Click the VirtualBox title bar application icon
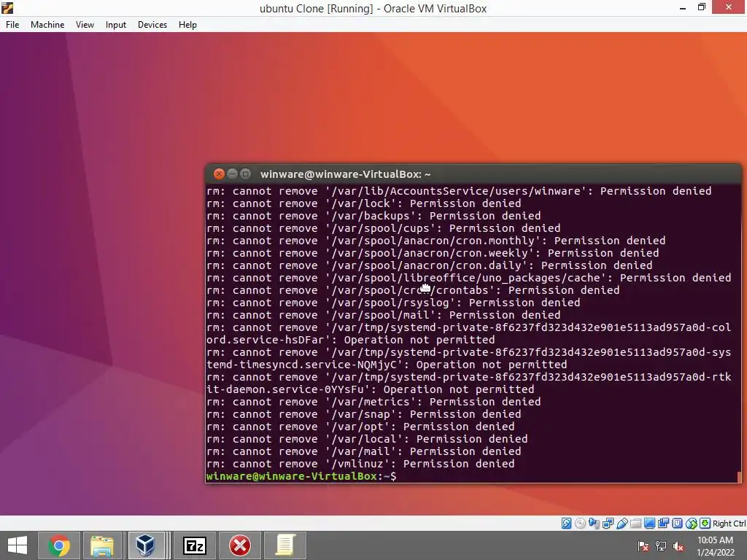747x560 pixels. coord(7,8)
